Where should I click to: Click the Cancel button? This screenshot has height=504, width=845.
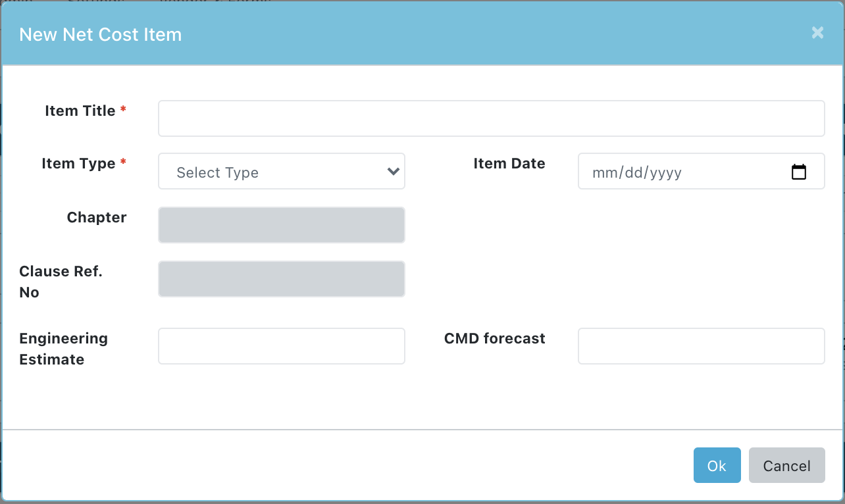(x=787, y=466)
